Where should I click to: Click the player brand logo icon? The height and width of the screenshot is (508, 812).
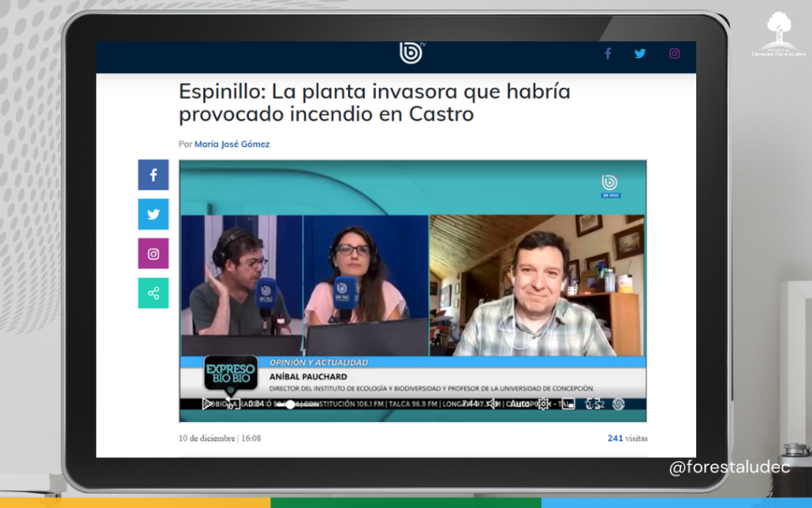(619, 404)
